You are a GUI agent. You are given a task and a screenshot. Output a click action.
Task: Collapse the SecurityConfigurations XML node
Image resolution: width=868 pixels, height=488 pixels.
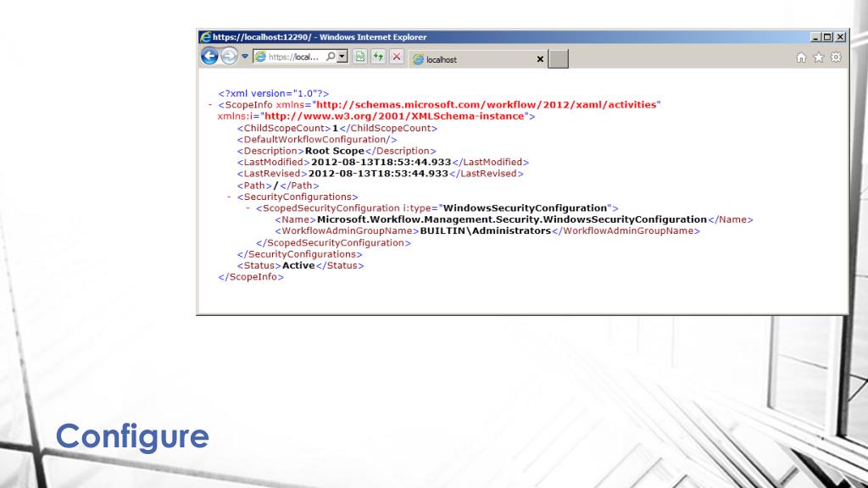[229, 197]
